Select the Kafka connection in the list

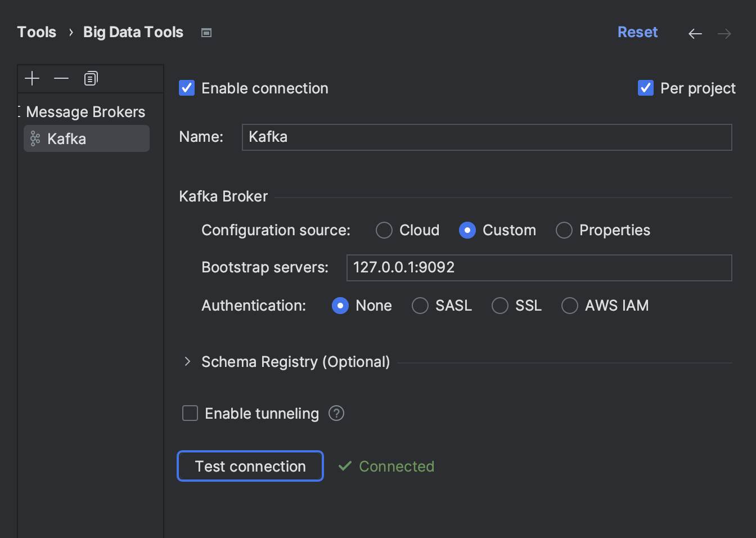click(x=87, y=138)
